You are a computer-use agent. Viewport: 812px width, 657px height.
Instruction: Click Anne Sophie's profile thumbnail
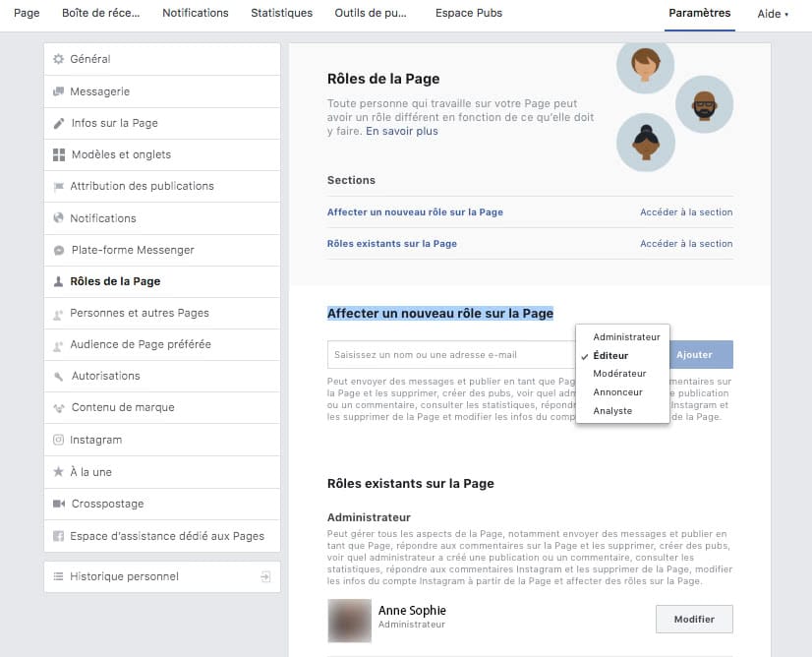click(349, 621)
